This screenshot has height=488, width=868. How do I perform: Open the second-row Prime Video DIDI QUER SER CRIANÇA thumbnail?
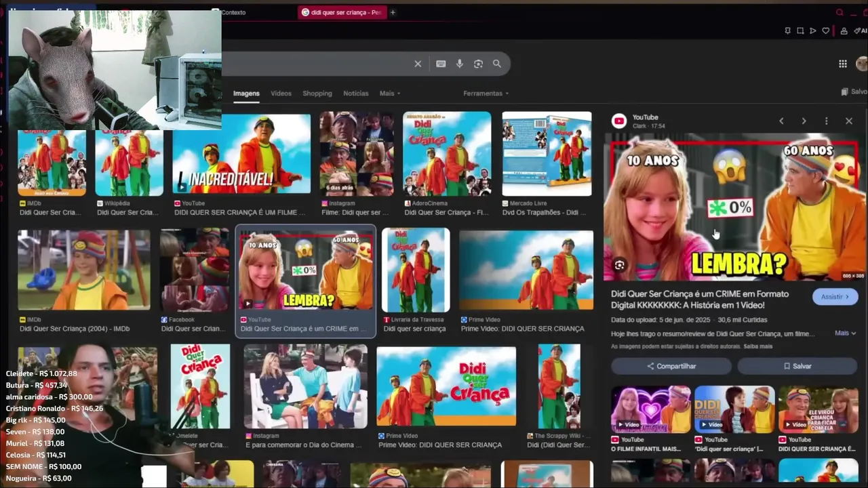(526, 270)
